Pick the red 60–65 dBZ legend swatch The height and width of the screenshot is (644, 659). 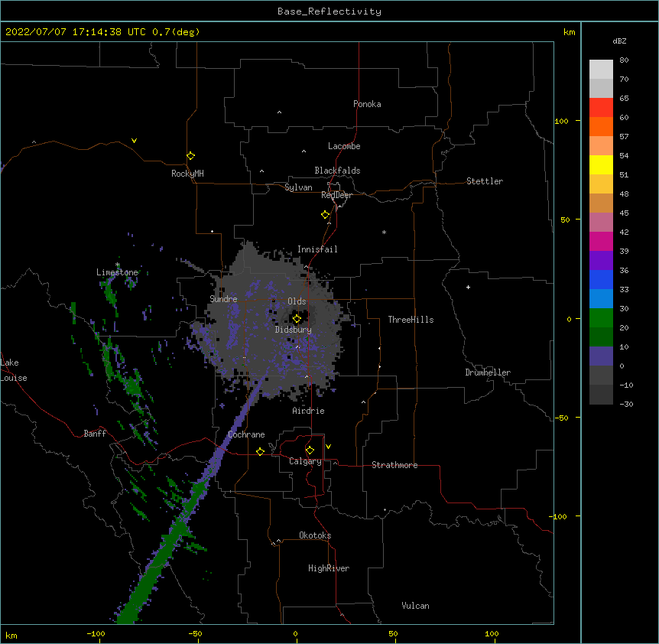[x=601, y=108]
